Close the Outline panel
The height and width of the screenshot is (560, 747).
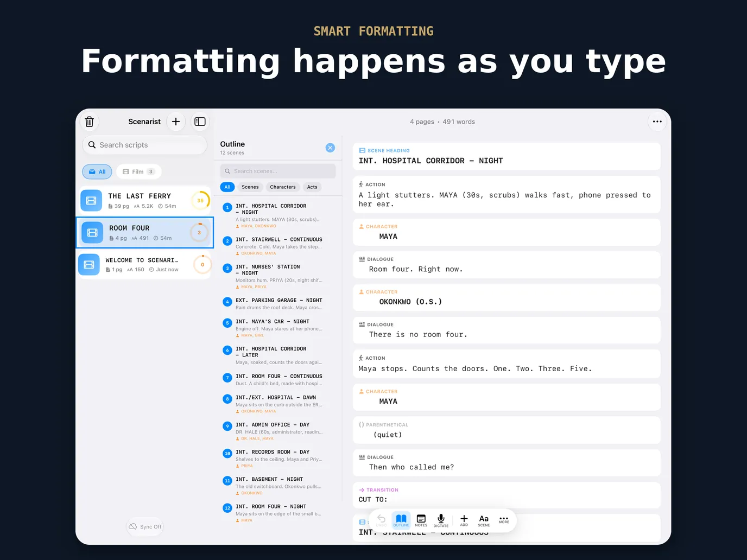click(330, 148)
